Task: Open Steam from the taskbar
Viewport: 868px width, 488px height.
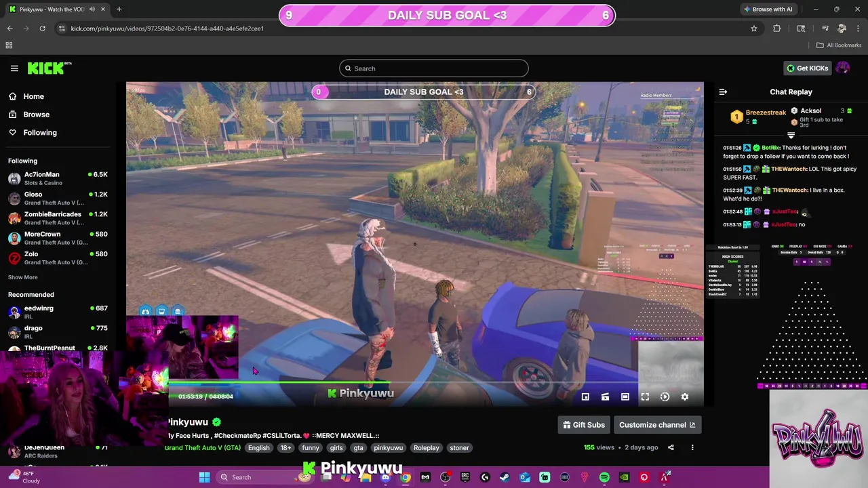Action: coord(505,477)
